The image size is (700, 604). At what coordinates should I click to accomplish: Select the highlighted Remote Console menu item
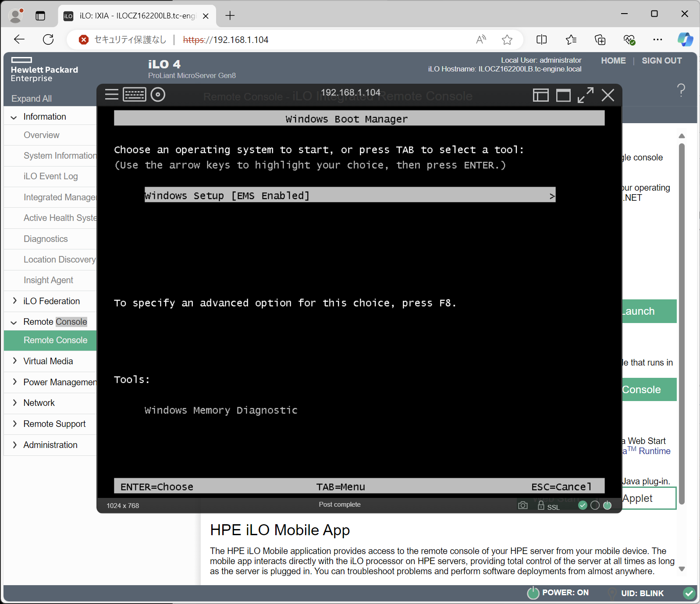click(x=50, y=340)
